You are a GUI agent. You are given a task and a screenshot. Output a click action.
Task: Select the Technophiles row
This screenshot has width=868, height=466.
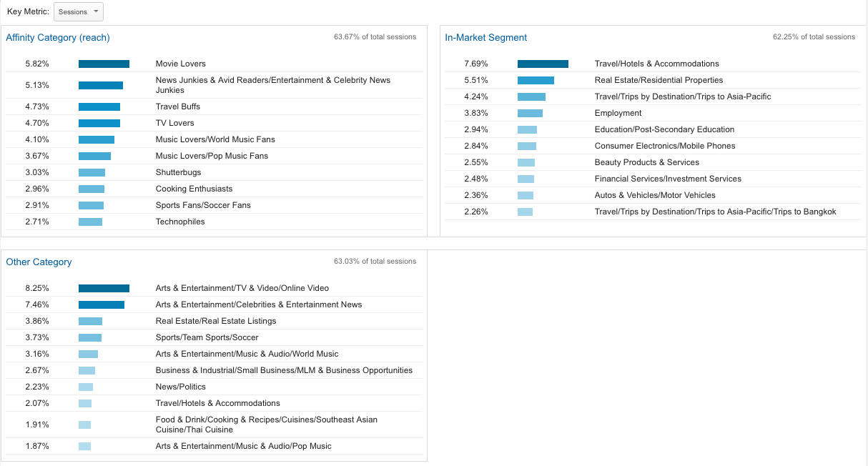pyautogui.click(x=180, y=222)
